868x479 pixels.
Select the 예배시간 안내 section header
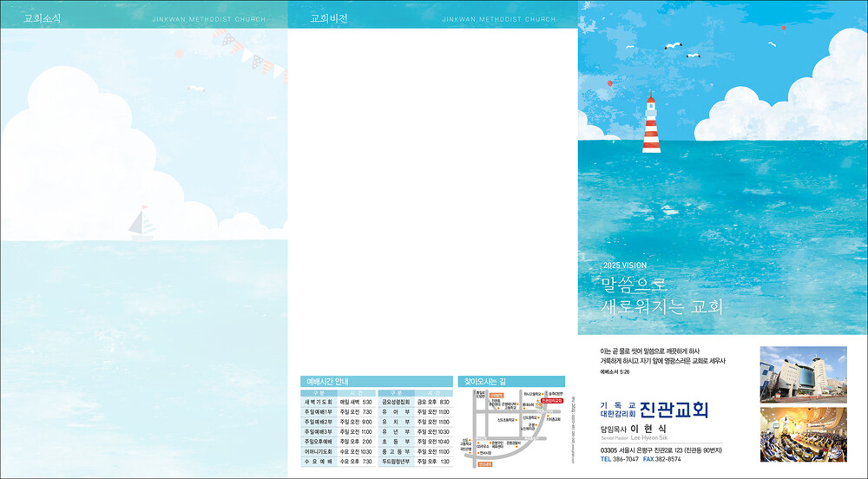click(x=328, y=381)
